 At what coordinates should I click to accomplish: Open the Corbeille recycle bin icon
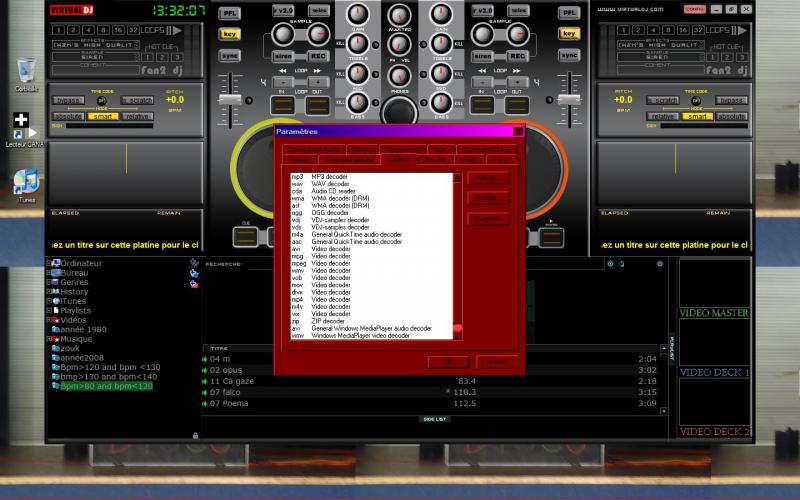[26, 70]
